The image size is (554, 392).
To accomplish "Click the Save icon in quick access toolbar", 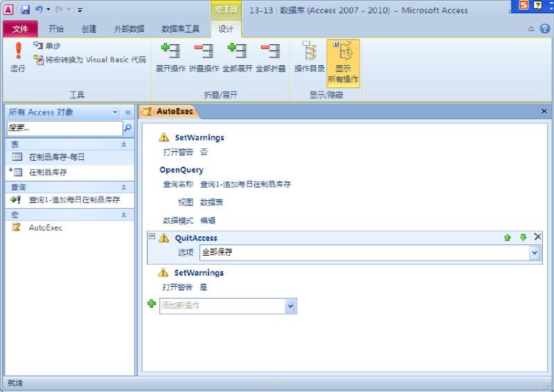I will (x=25, y=10).
